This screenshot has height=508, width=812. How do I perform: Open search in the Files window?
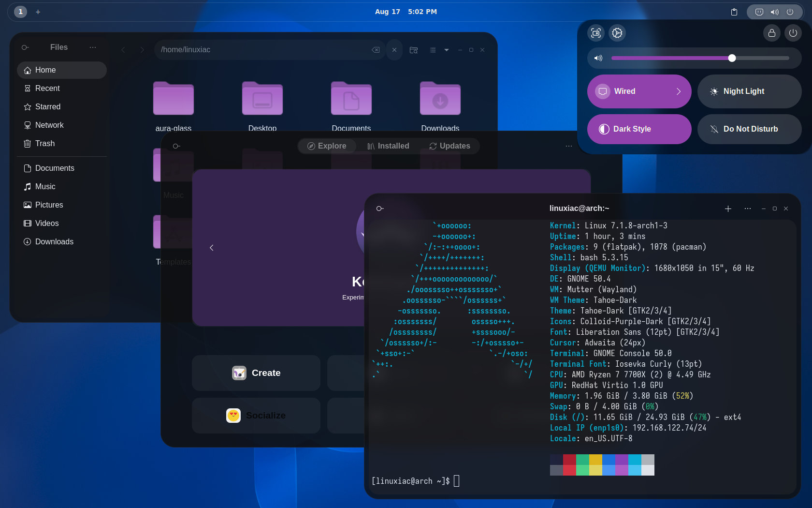[25, 47]
